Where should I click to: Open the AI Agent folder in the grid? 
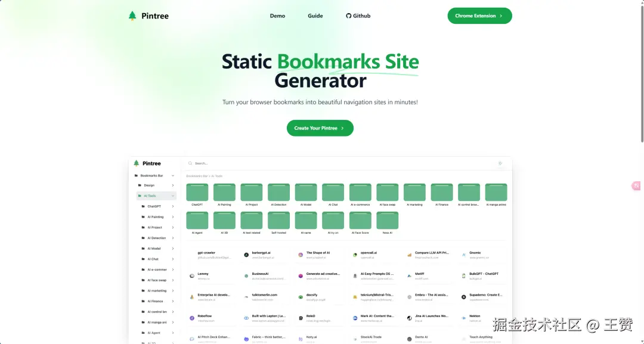click(x=197, y=221)
